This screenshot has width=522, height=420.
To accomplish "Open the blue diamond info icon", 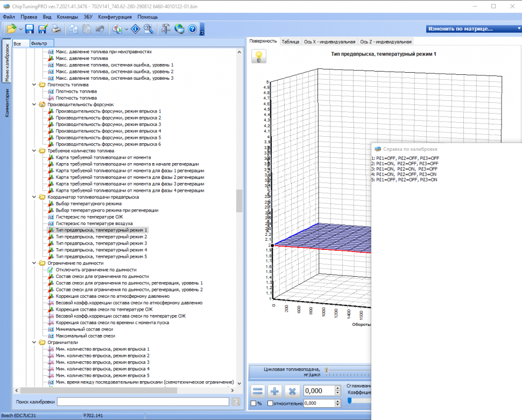I will pos(136,29).
